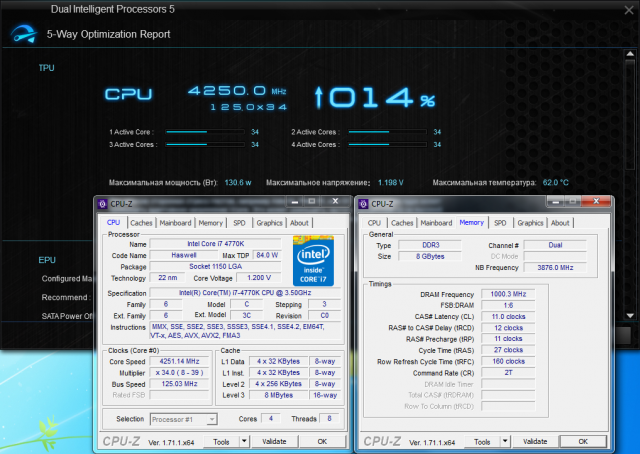This screenshot has height=454, width=640.
Task: Click the NB Frequency value 3876.0 MHz
Action: [555, 267]
